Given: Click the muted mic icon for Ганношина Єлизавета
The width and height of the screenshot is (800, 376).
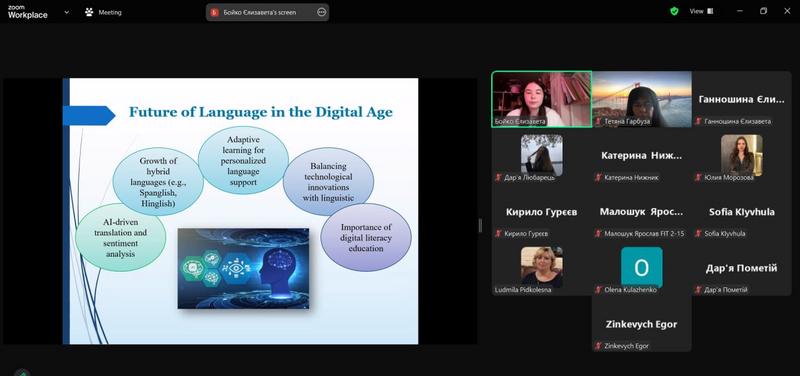Looking at the screenshot, I should click(698, 121).
